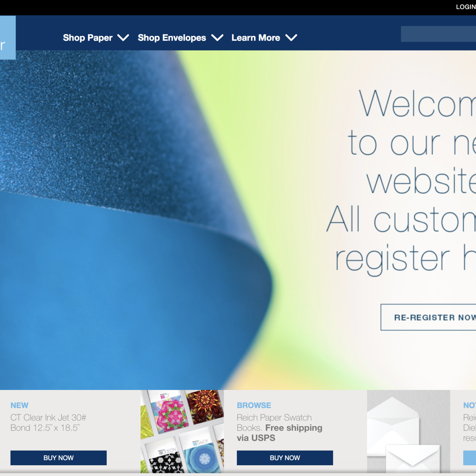Open the swatch book covers thumbnail

(x=182, y=431)
